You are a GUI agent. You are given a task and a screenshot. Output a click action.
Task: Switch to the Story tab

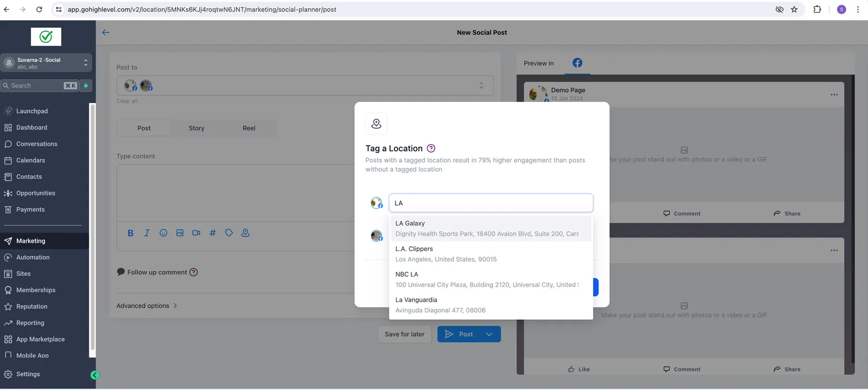pyautogui.click(x=196, y=128)
